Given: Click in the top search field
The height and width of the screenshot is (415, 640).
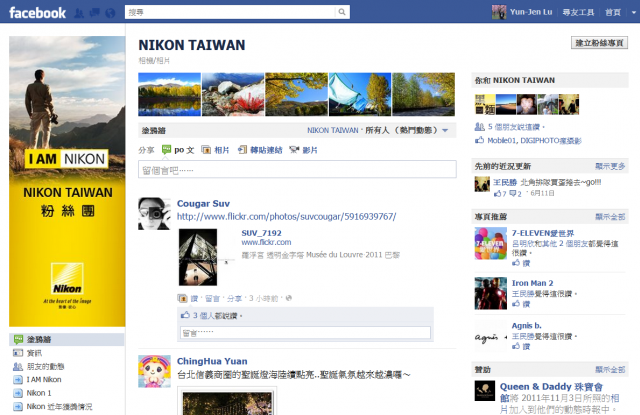Looking at the screenshot, I should point(231,12).
